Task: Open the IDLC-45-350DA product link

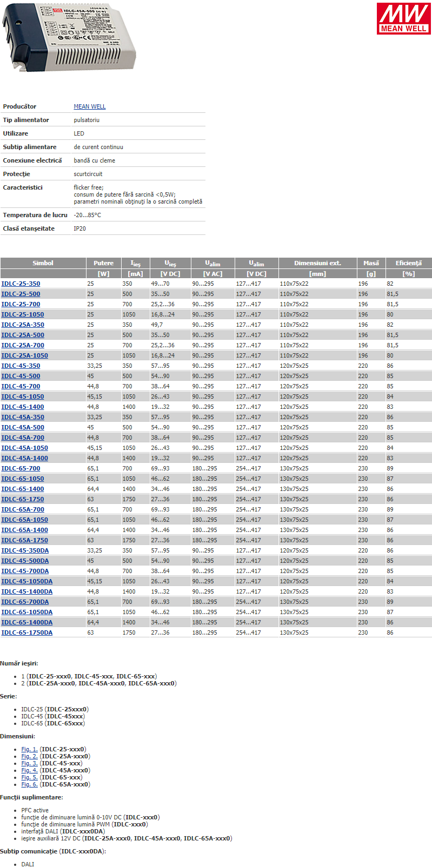Action: pos(25,550)
